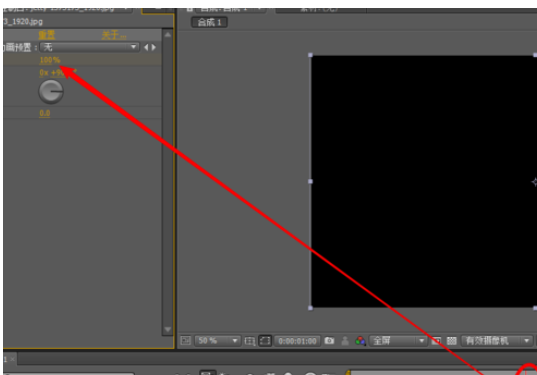
Task: Toggle the mask and shape path visibility
Action: pyautogui.click(x=265, y=341)
